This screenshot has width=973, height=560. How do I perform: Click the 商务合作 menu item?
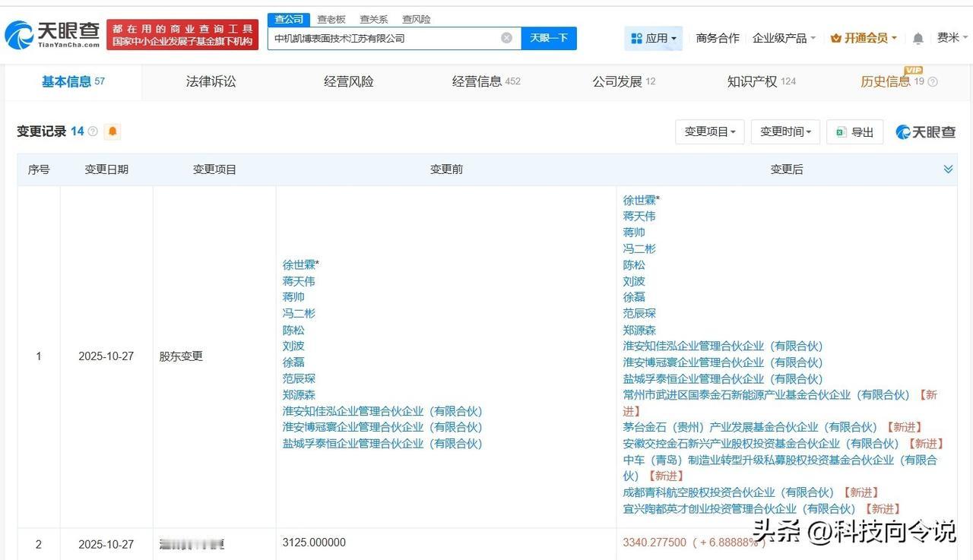pos(717,37)
